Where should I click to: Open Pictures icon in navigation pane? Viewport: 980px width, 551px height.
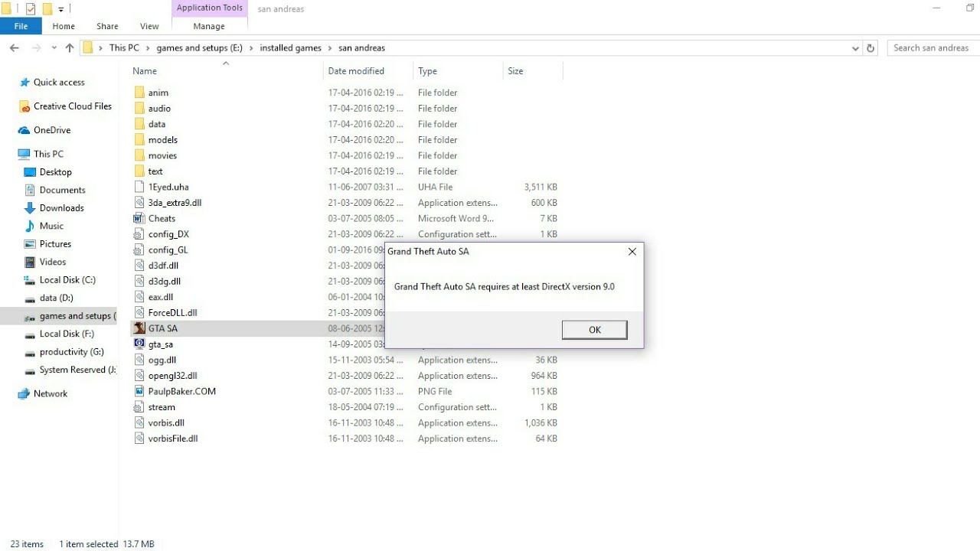click(30, 244)
